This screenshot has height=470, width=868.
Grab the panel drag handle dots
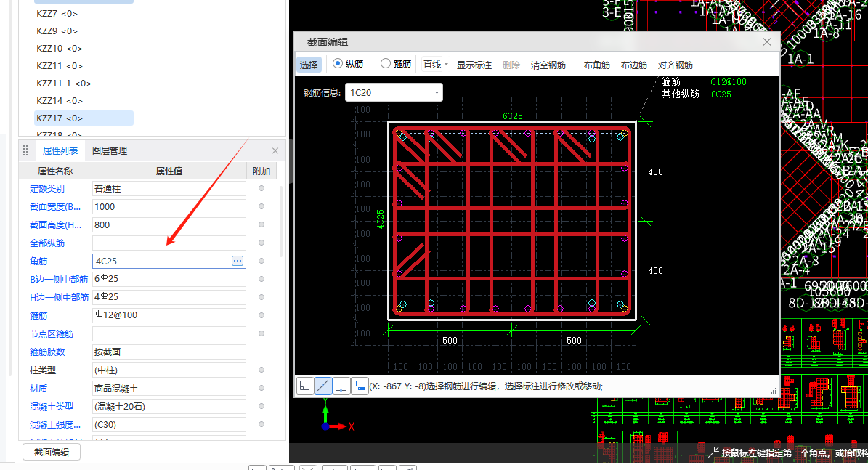click(x=25, y=150)
